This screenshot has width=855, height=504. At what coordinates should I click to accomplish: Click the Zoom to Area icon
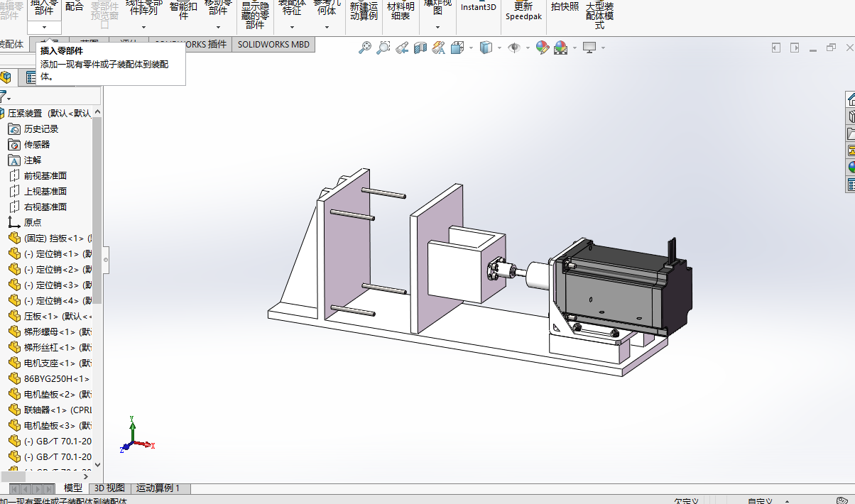tap(383, 48)
